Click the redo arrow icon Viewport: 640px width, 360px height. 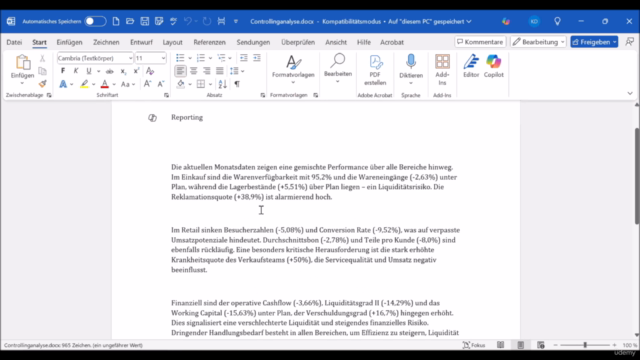(207, 21)
